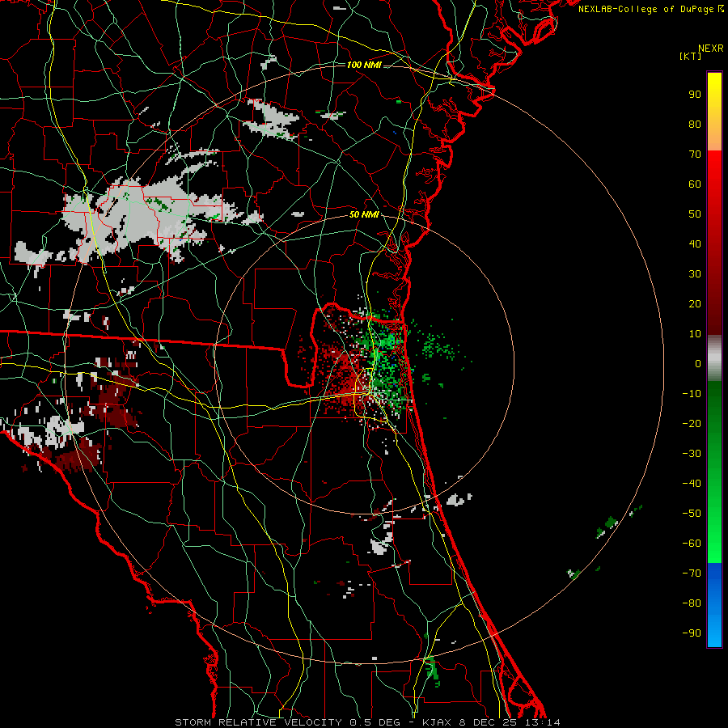Click the 30 knot scale label
The image size is (728, 728).
[695, 274]
